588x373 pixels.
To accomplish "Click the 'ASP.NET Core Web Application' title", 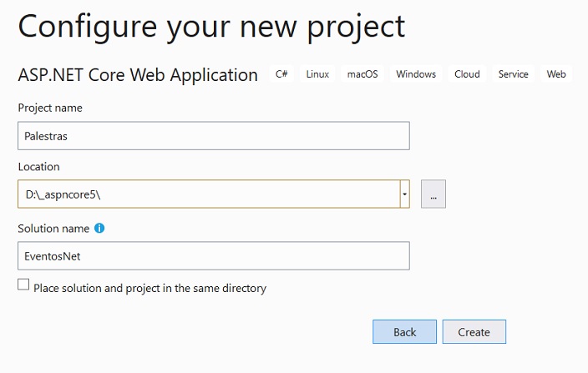I will [x=138, y=74].
